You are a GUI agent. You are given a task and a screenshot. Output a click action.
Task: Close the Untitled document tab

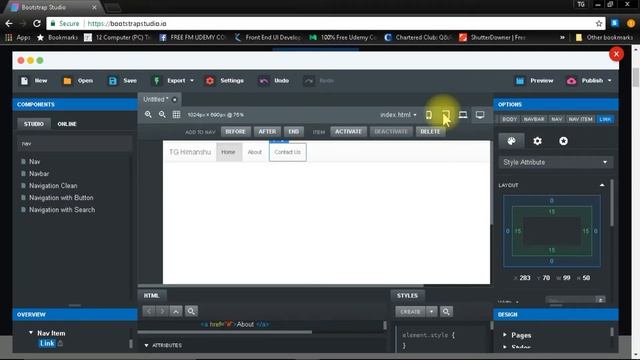175,100
